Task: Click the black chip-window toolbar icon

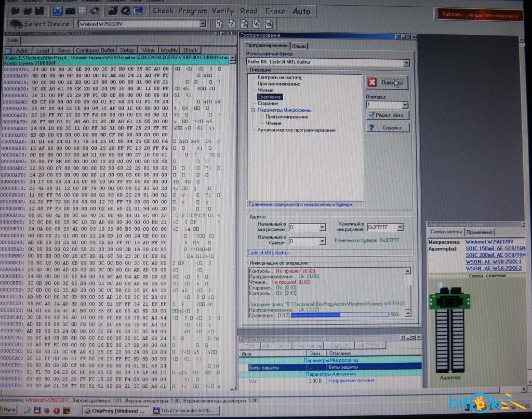Action: coord(70,11)
